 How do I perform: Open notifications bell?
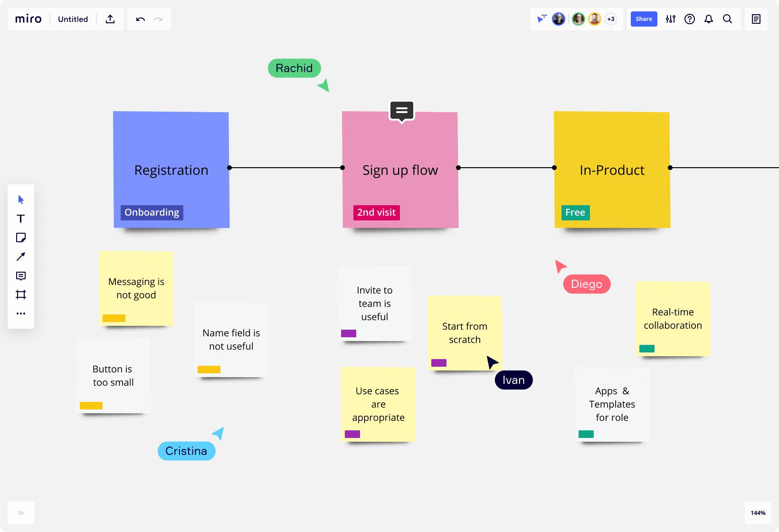pos(709,19)
